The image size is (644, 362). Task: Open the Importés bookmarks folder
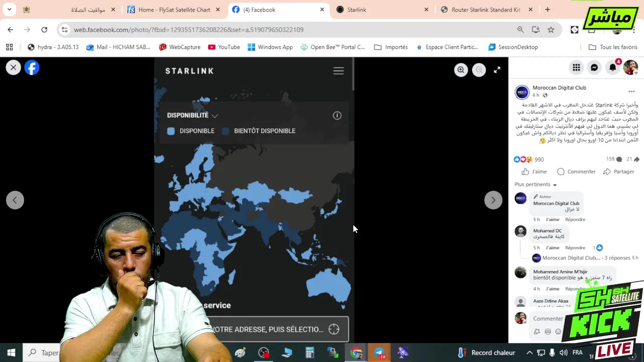391,47
